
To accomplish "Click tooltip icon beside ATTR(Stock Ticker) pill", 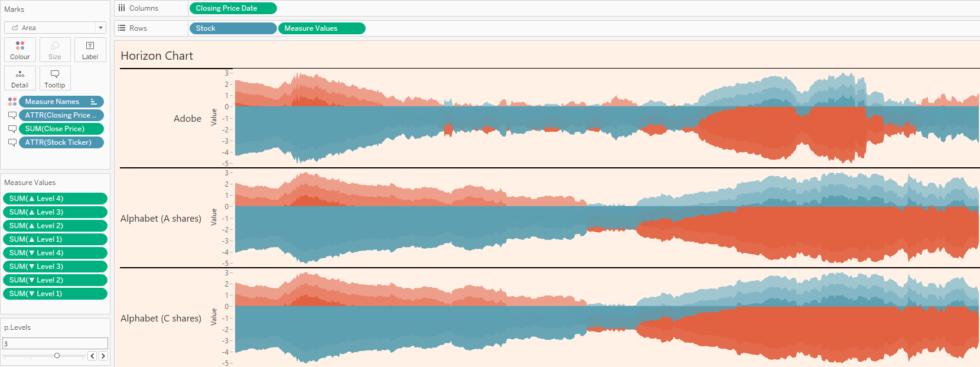I will pyautogui.click(x=12, y=142).
